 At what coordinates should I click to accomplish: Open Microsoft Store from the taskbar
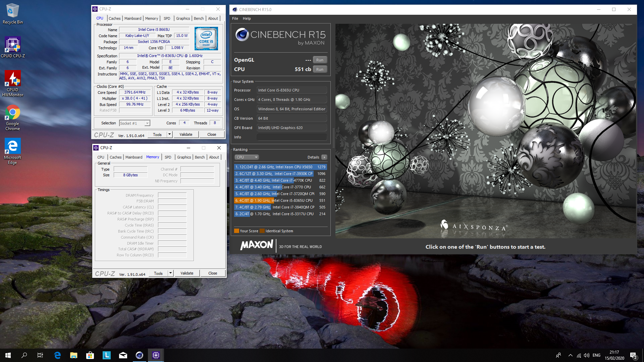[x=90, y=355]
